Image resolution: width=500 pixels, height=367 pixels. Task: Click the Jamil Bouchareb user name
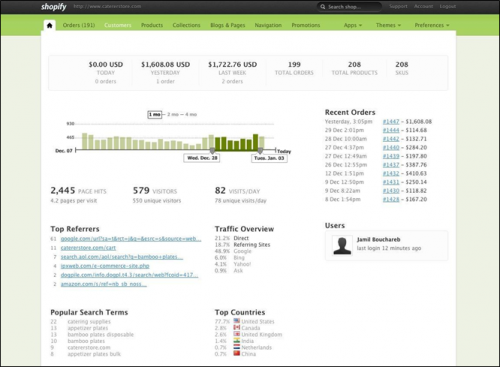(379, 240)
